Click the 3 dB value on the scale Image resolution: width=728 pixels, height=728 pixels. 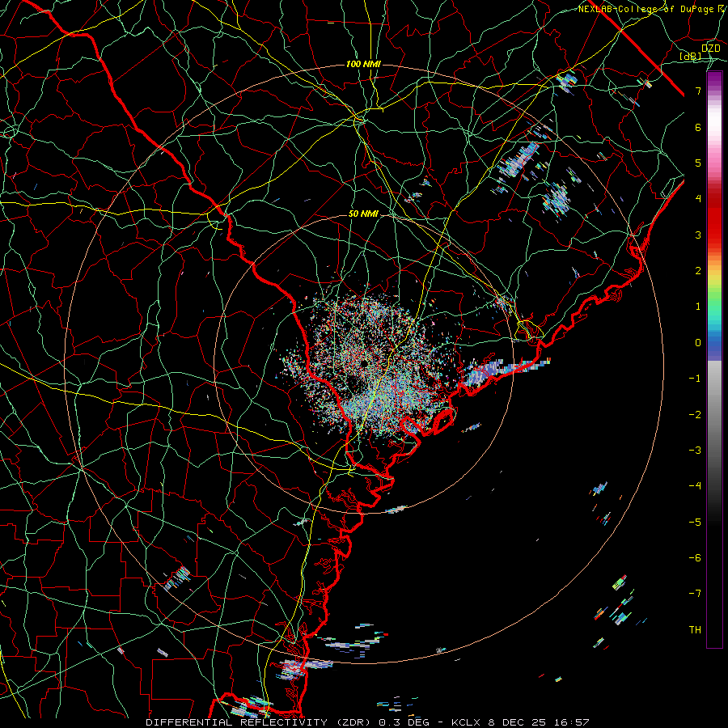click(698, 235)
